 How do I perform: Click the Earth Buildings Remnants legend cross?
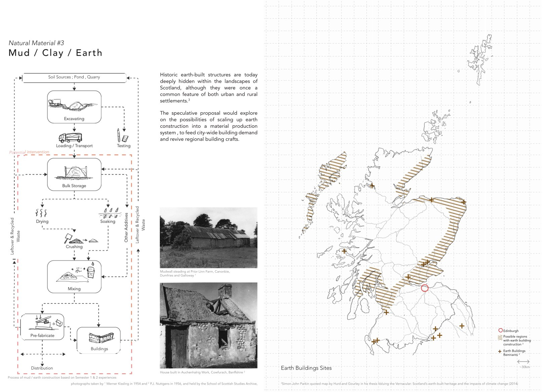coord(500,351)
